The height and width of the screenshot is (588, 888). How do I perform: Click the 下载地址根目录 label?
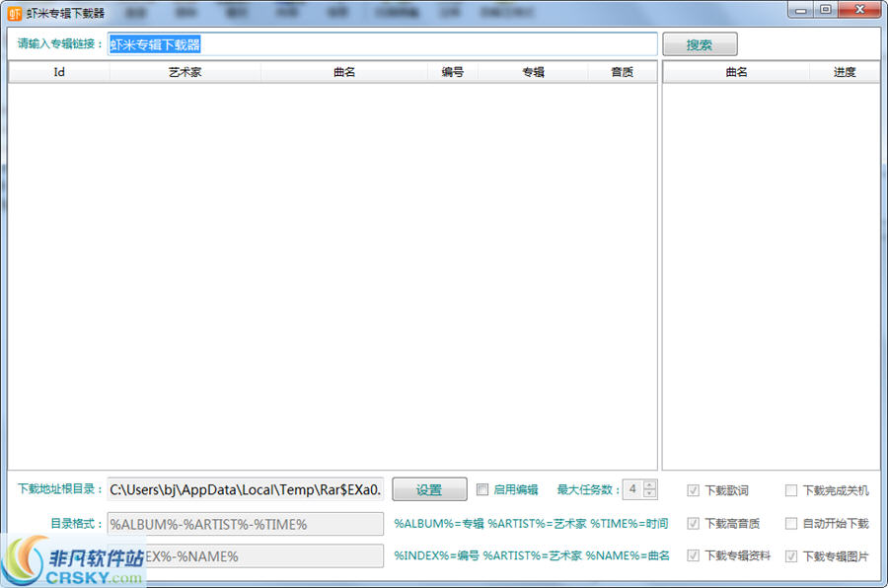pyautogui.click(x=59, y=489)
